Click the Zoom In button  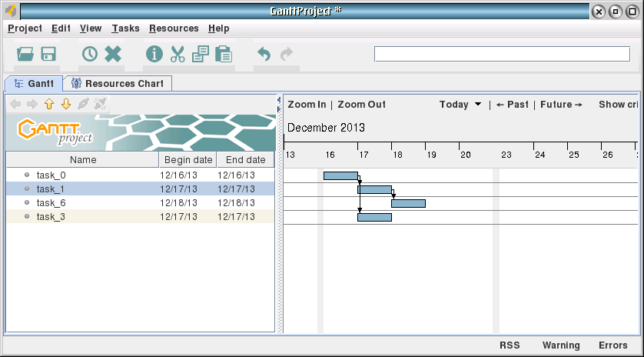click(x=307, y=105)
